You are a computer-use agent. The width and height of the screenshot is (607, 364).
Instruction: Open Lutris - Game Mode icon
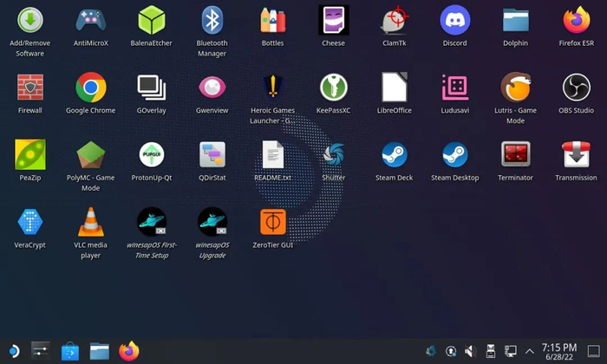[516, 87]
